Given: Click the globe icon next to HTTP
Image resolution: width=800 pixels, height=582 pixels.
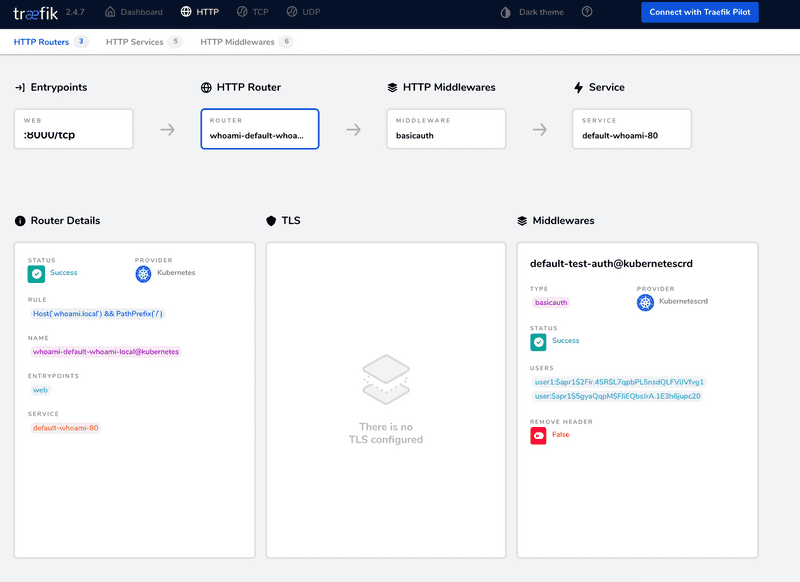Looking at the screenshot, I should [x=185, y=13].
